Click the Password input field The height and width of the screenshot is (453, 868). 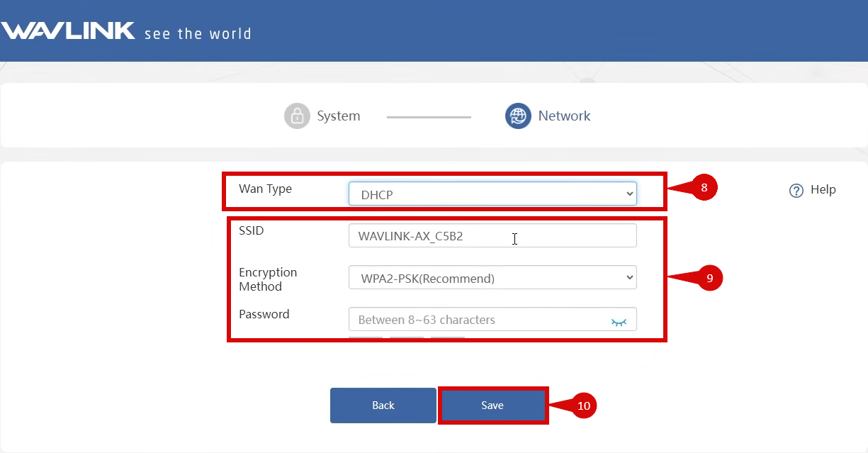point(492,320)
